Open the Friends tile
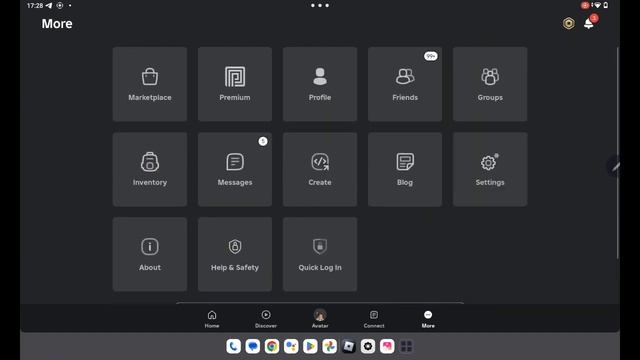This screenshot has height=360, width=640. [x=405, y=84]
